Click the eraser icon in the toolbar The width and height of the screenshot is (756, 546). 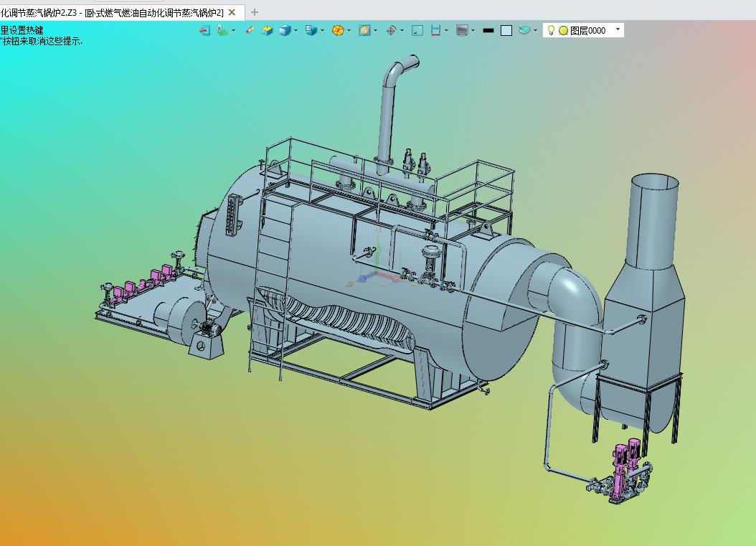(250, 30)
